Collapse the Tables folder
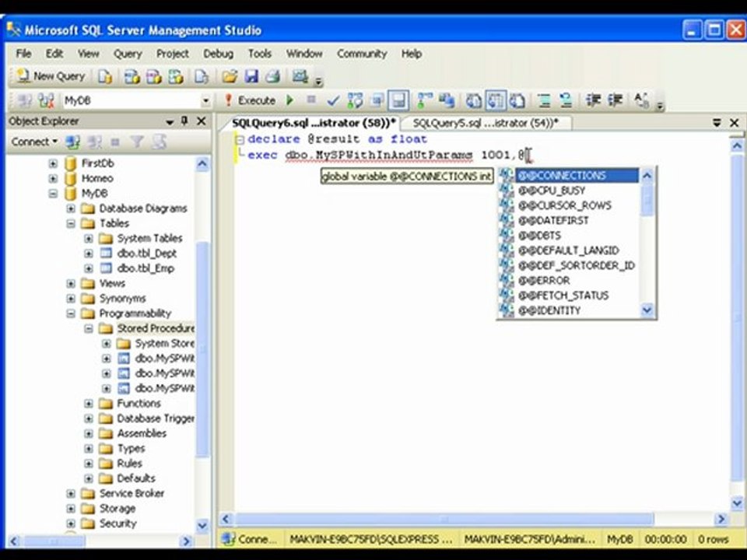This screenshot has width=747, height=560. coord(71,223)
